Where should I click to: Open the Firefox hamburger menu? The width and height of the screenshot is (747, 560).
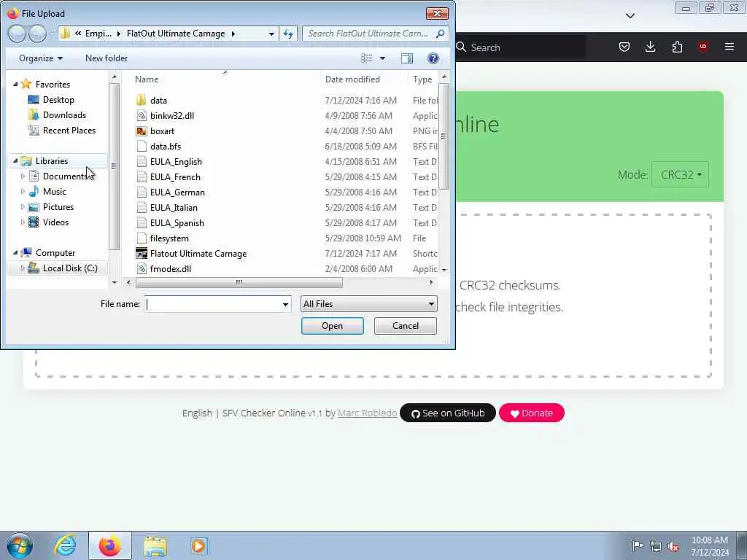pos(729,47)
